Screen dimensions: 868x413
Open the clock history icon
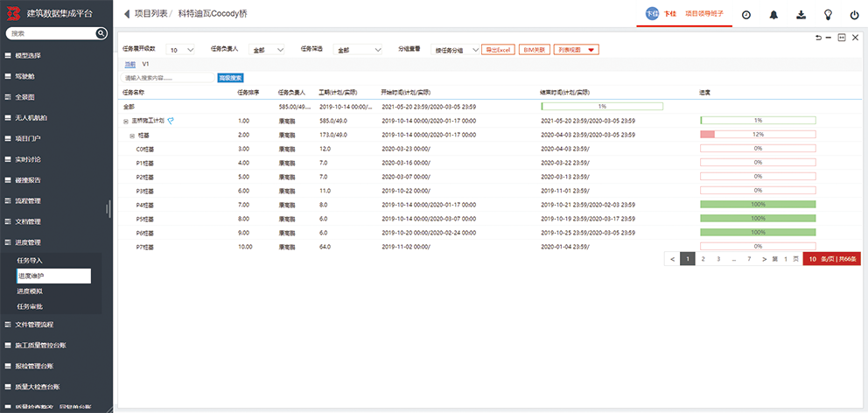pos(746,15)
